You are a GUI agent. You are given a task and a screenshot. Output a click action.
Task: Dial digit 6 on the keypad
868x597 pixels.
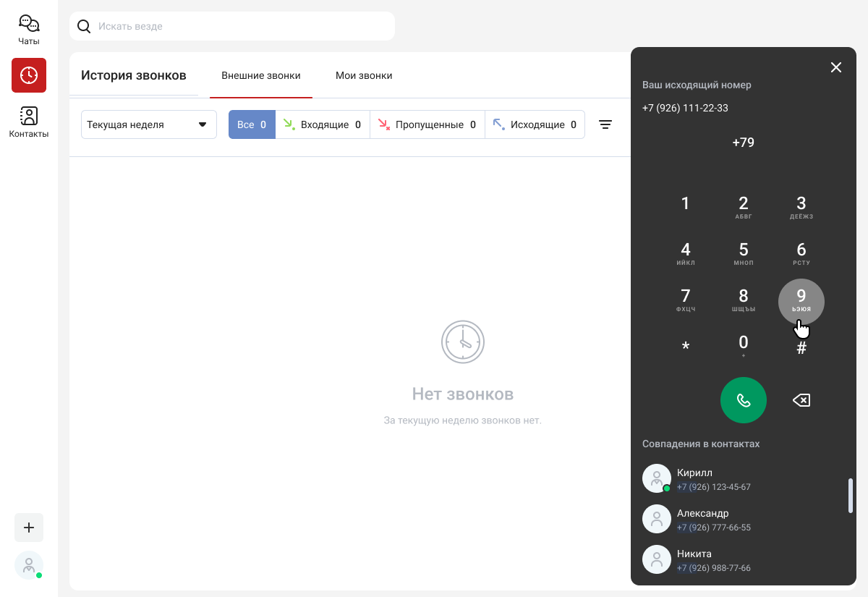801,254
